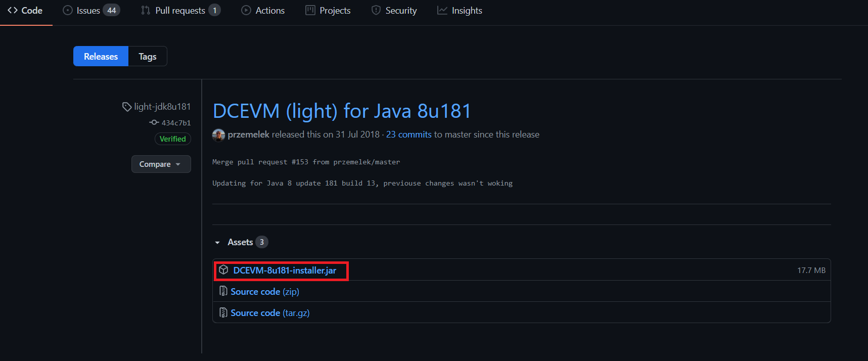The height and width of the screenshot is (361, 868).
Task: Click the Issues circle icon
Action: click(68, 11)
